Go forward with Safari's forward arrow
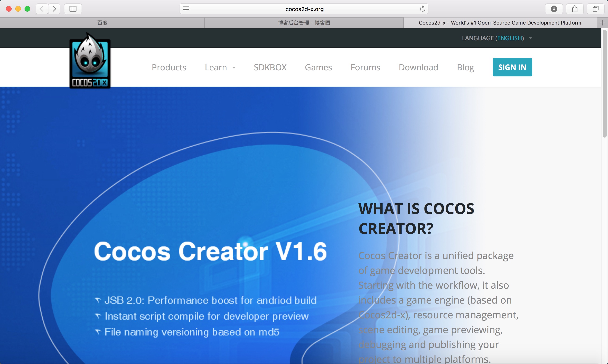Screen dimensions: 608x364 tap(54, 9)
